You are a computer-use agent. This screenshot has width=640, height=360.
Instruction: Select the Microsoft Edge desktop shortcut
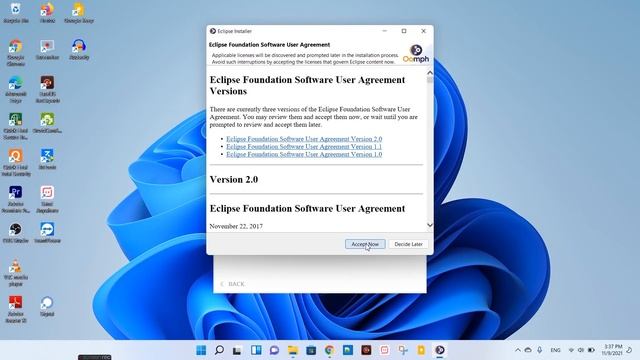pyautogui.click(x=16, y=89)
